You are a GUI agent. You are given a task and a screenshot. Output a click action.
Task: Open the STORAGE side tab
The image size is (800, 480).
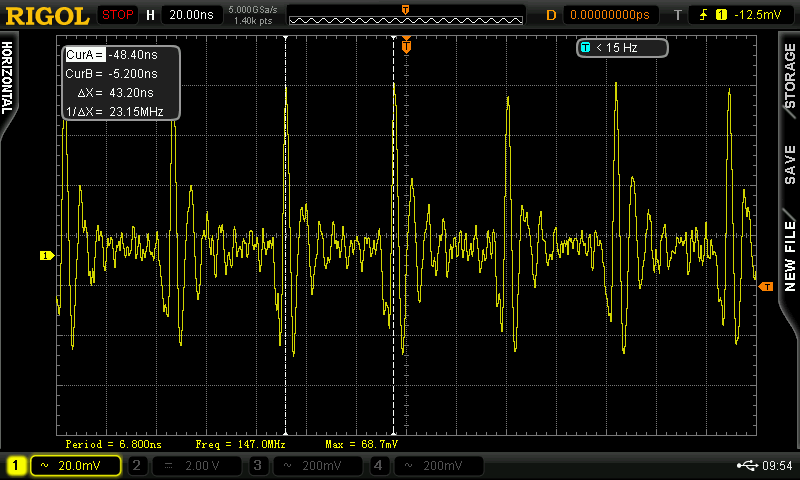[x=790, y=75]
